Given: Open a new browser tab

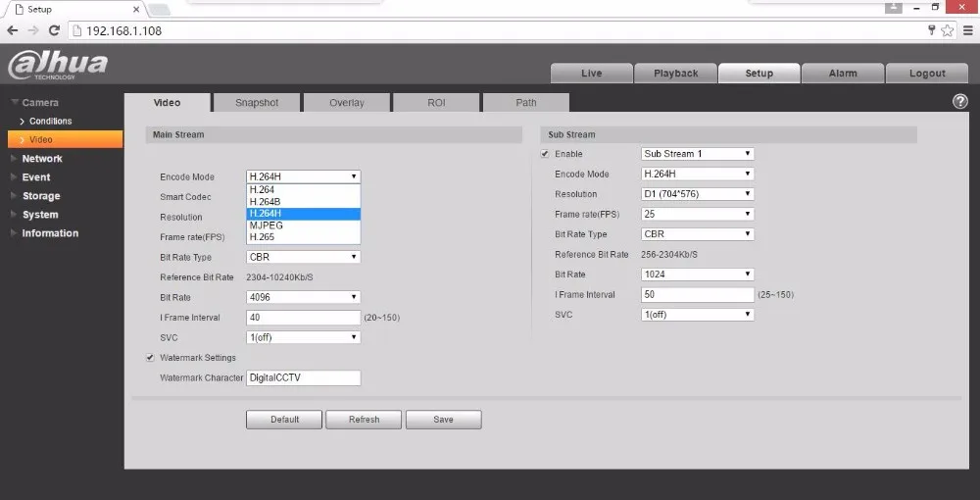Looking at the screenshot, I should (160, 10).
